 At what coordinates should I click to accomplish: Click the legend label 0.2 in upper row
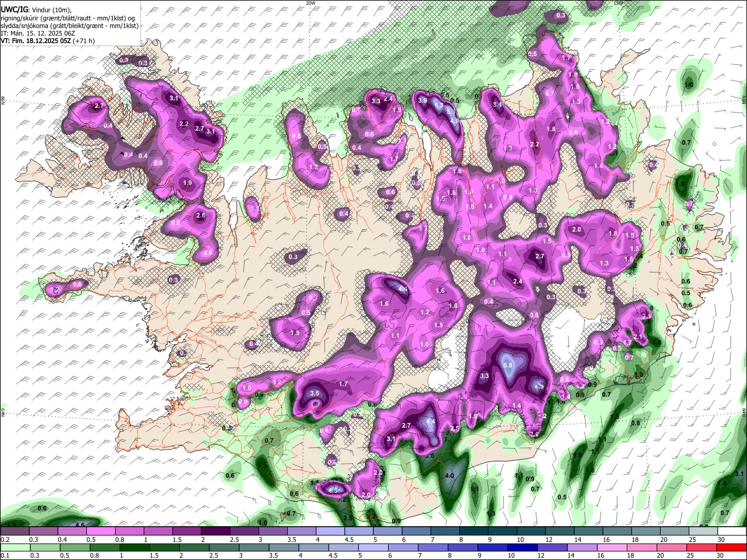4,540
